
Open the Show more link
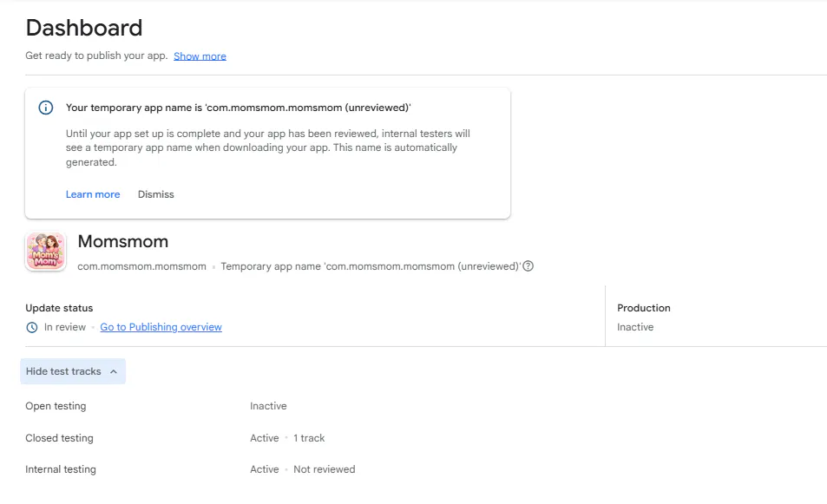pyautogui.click(x=200, y=56)
